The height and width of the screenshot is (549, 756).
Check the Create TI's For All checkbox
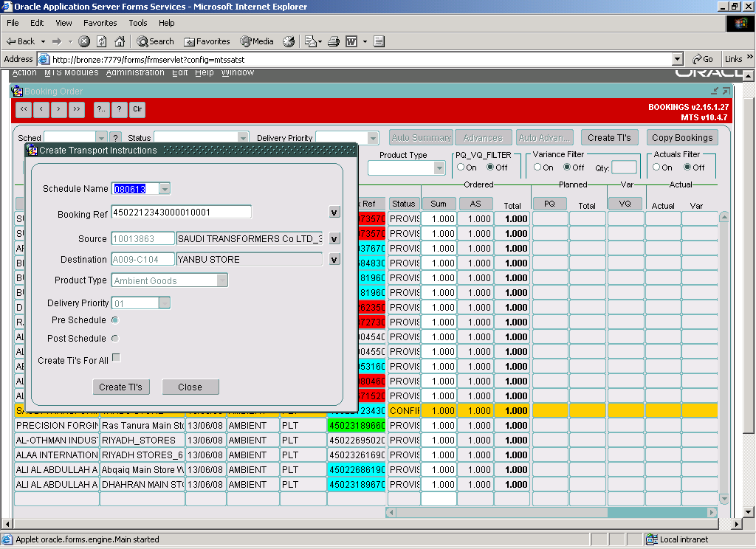pyautogui.click(x=116, y=358)
